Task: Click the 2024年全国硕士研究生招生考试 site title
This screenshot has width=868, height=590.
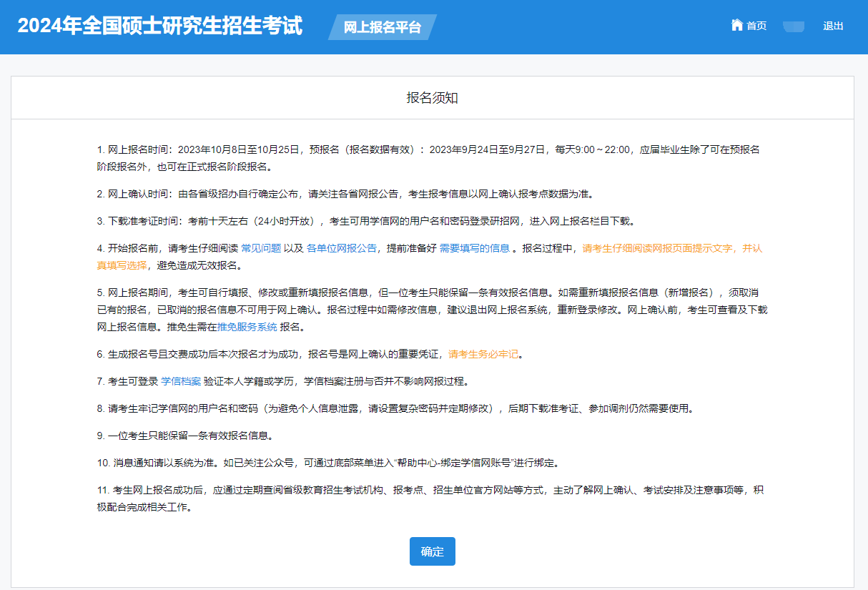Action: 160,26
